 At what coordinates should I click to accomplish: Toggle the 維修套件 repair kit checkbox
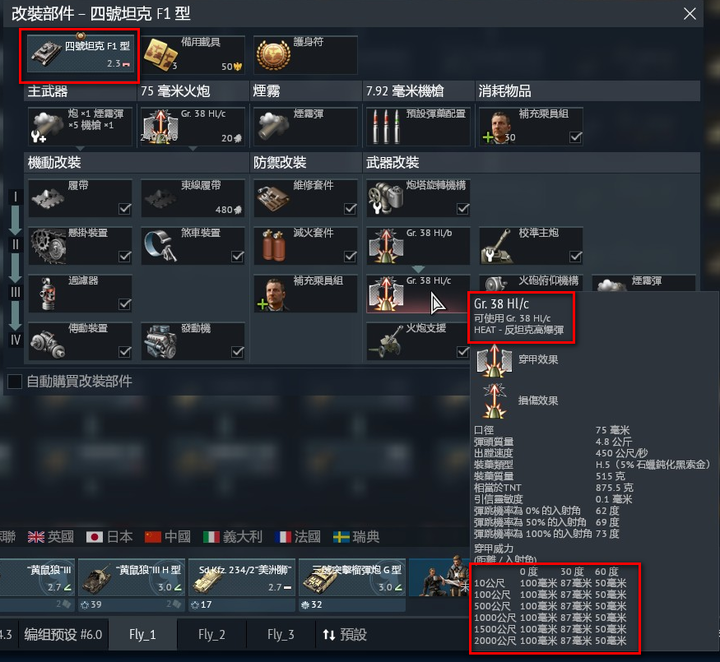tap(350, 209)
